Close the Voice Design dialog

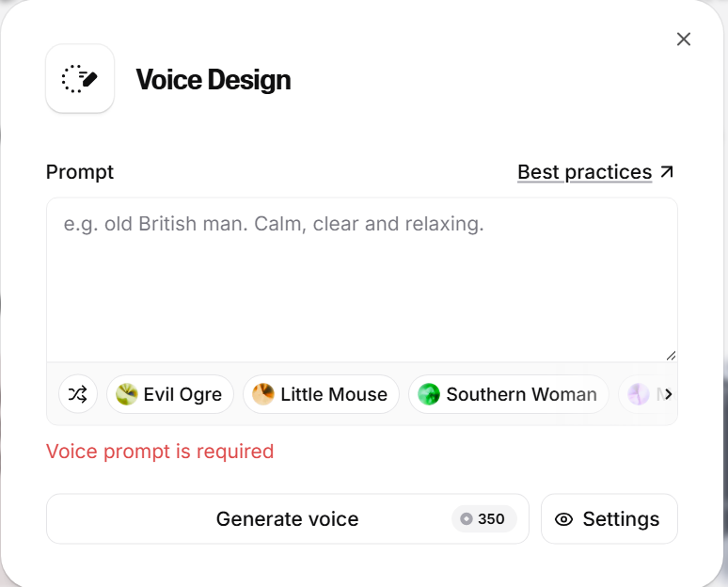[684, 39]
